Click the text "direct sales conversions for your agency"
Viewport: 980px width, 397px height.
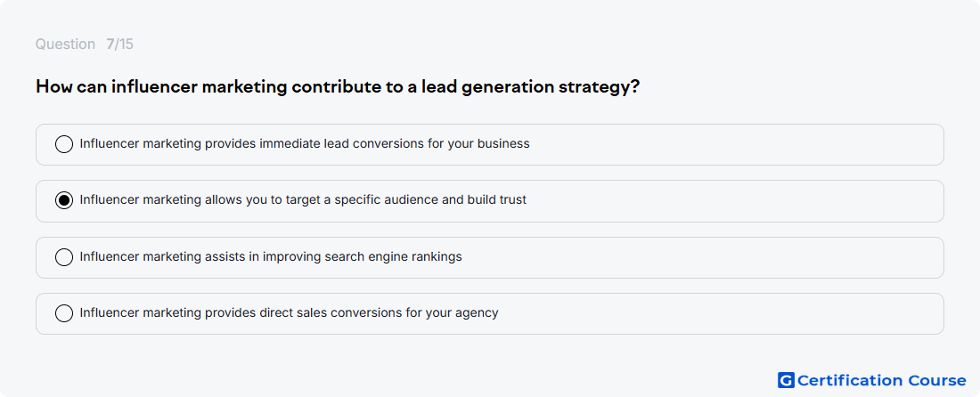click(379, 312)
